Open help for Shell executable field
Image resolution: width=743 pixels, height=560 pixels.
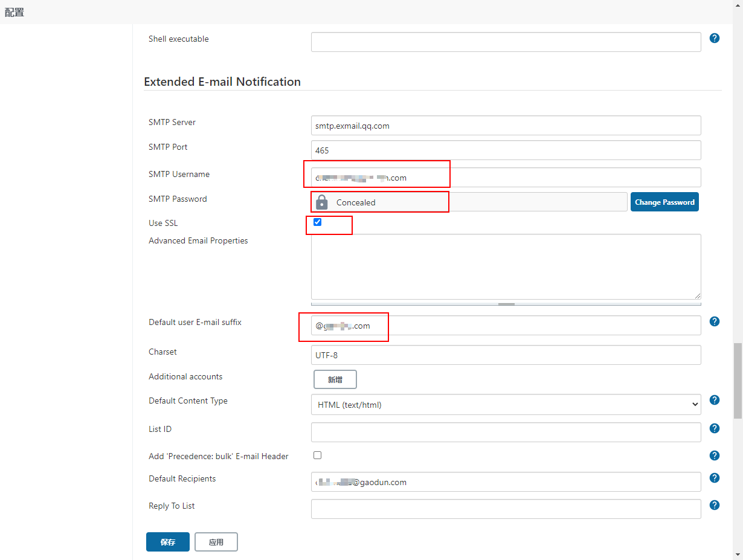click(x=715, y=38)
